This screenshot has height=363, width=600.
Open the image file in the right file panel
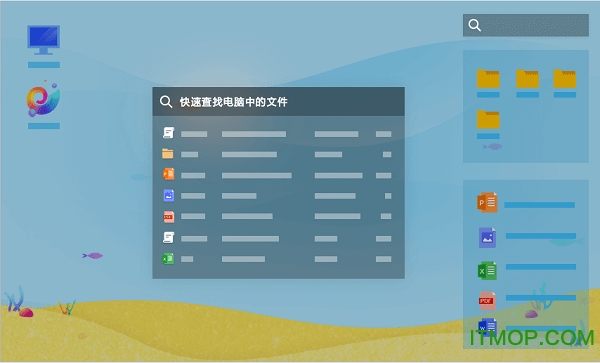488,238
